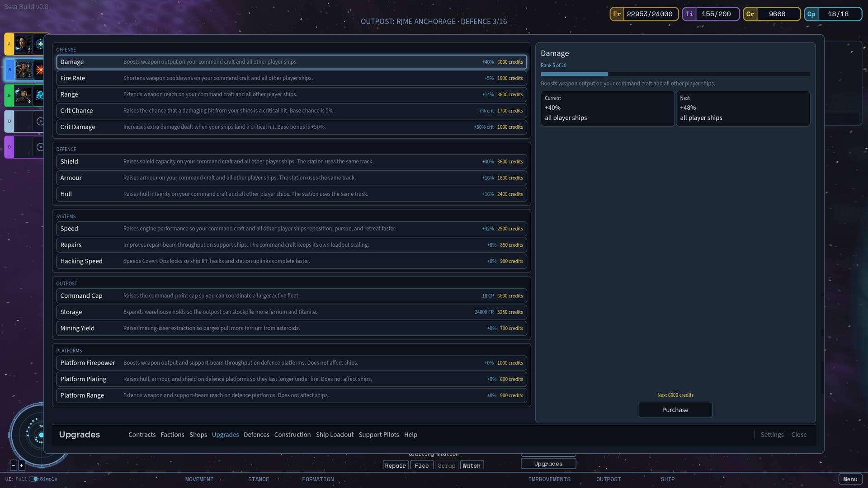Select the Speed upgrade row
The image size is (868, 488).
pyautogui.click(x=292, y=229)
